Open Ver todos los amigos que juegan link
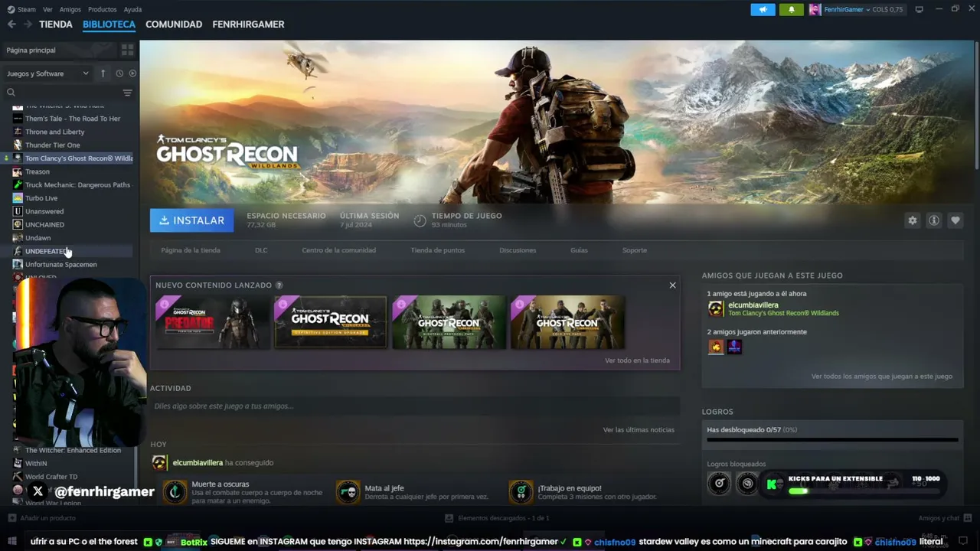The width and height of the screenshot is (980, 551). coord(882,377)
